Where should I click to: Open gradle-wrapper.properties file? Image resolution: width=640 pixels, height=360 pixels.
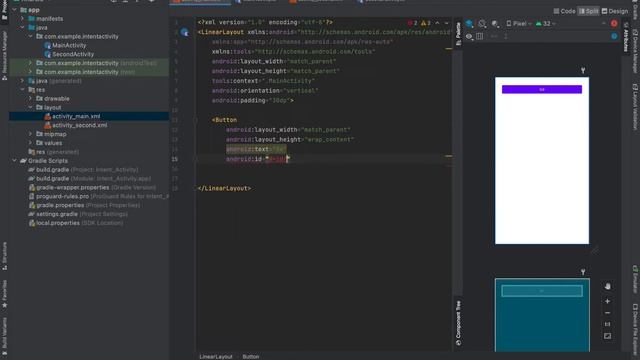pos(92,188)
